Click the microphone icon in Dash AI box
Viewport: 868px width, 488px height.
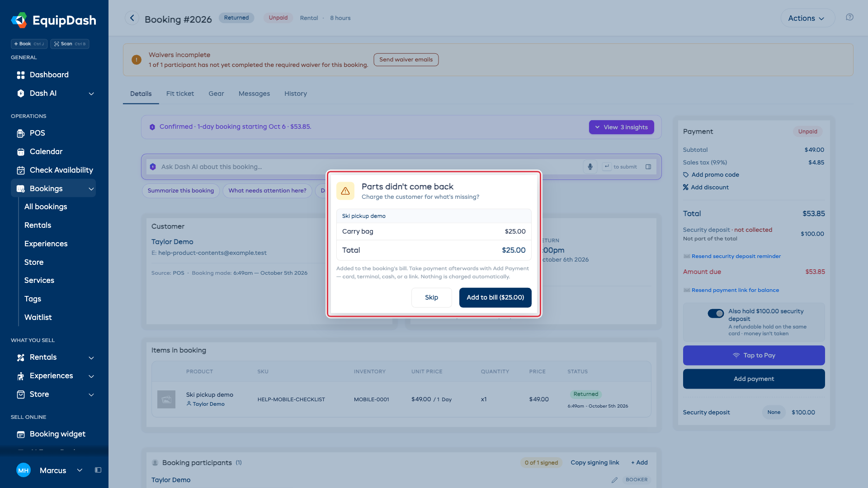tap(590, 167)
